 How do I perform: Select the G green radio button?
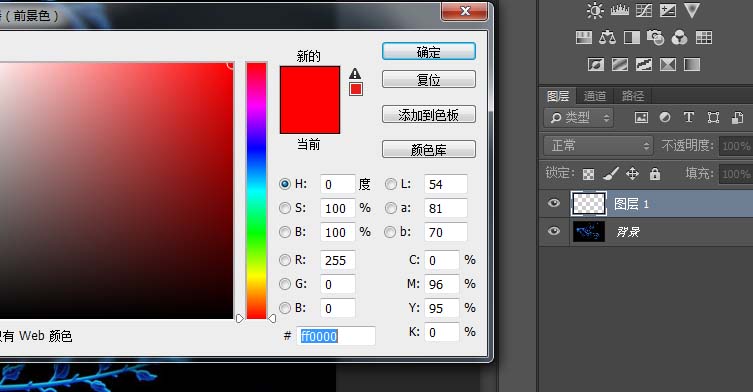pos(285,284)
